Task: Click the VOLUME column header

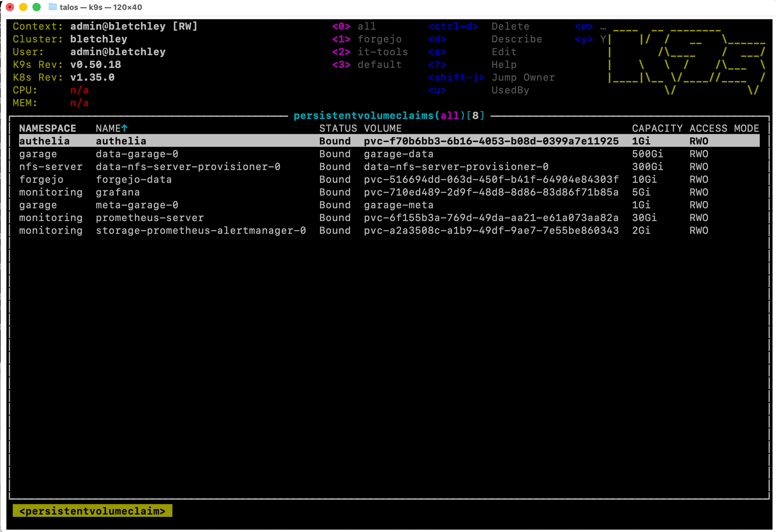Action: pos(383,128)
